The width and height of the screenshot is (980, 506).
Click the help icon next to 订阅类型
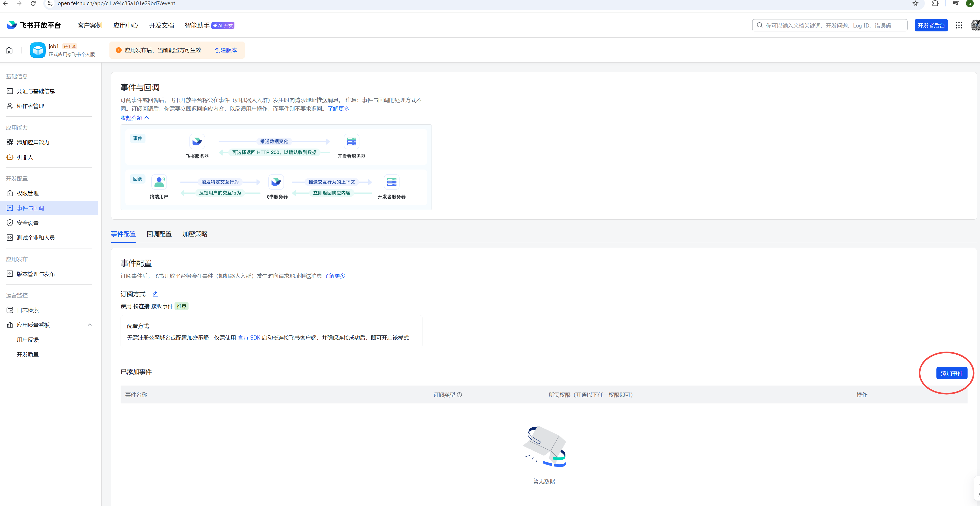pyautogui.click(x=459, y=395)
